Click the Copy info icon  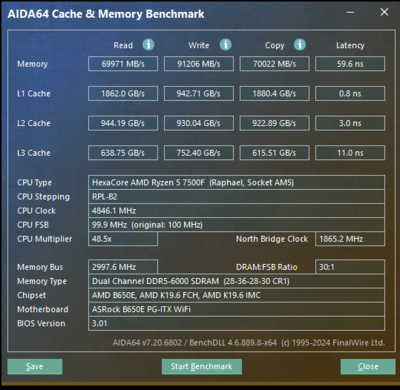(x=300, y=45)
